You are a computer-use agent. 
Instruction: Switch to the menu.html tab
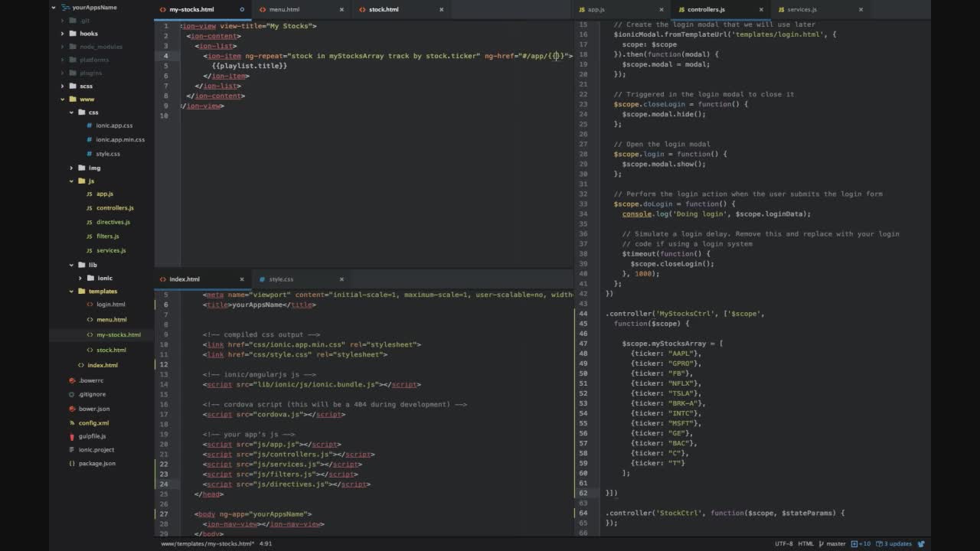point(302,9)
